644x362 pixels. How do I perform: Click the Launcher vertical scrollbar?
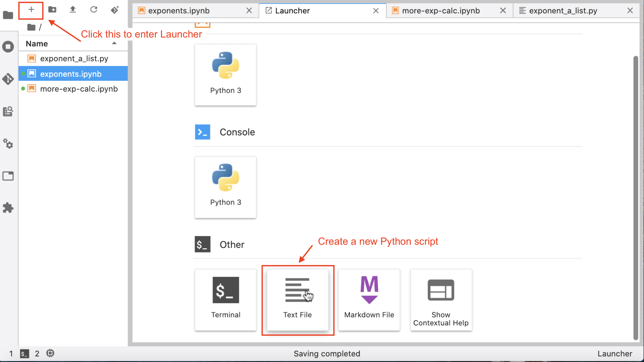pos(635,198)
